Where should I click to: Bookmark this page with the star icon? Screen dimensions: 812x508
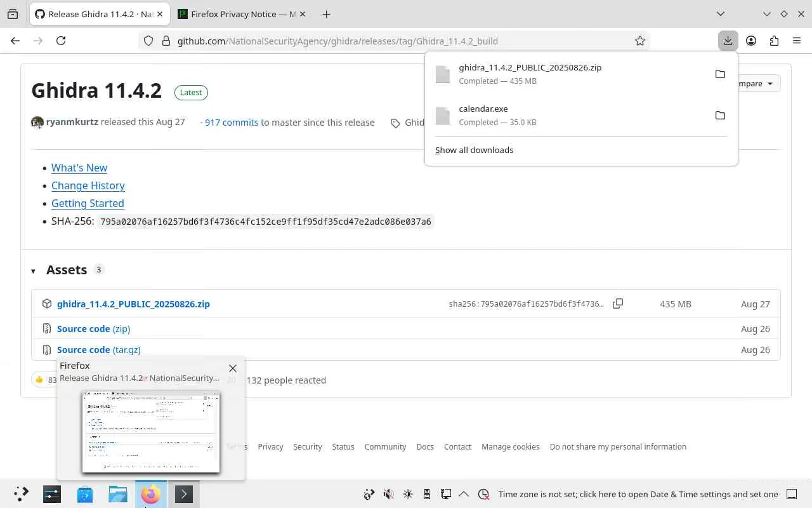tap(640, 41)
